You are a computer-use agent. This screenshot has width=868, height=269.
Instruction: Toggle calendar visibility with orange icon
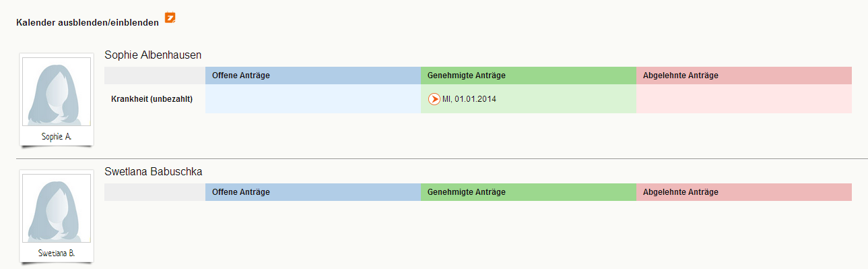(170, 18)
